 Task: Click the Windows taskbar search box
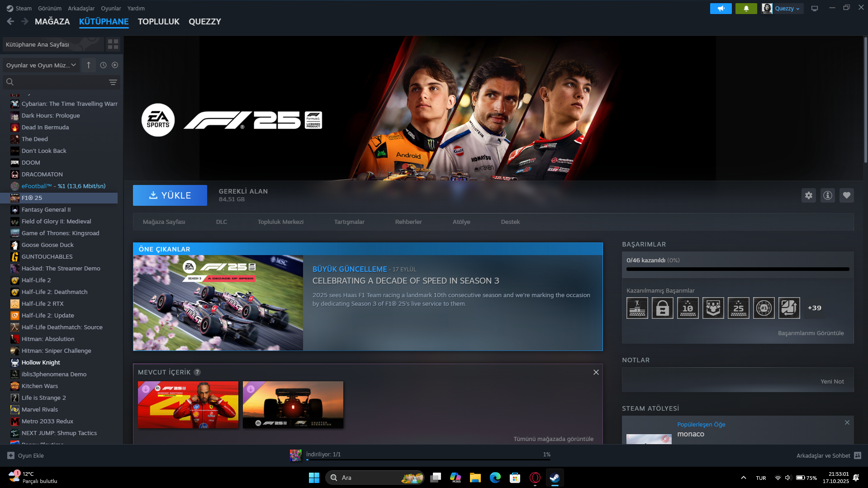(375, 478)
